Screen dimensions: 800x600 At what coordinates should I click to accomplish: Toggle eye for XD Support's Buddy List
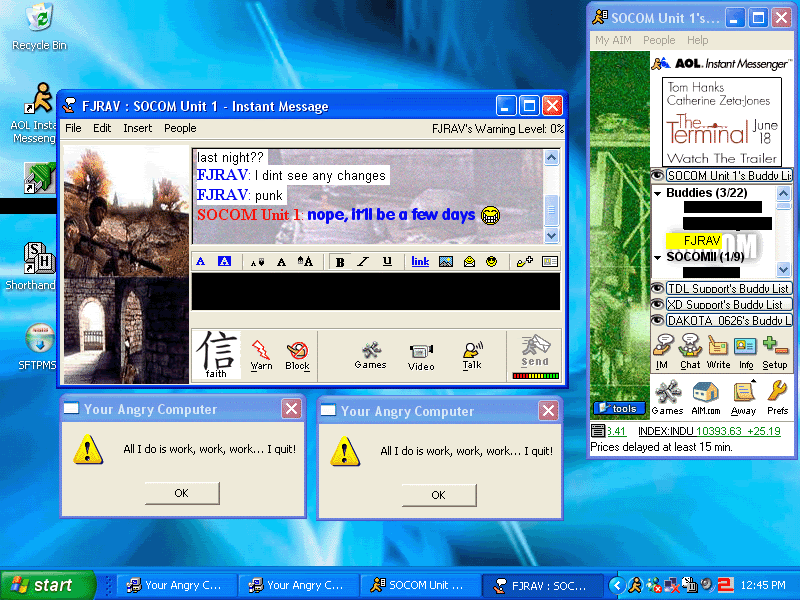pos(658,305)
